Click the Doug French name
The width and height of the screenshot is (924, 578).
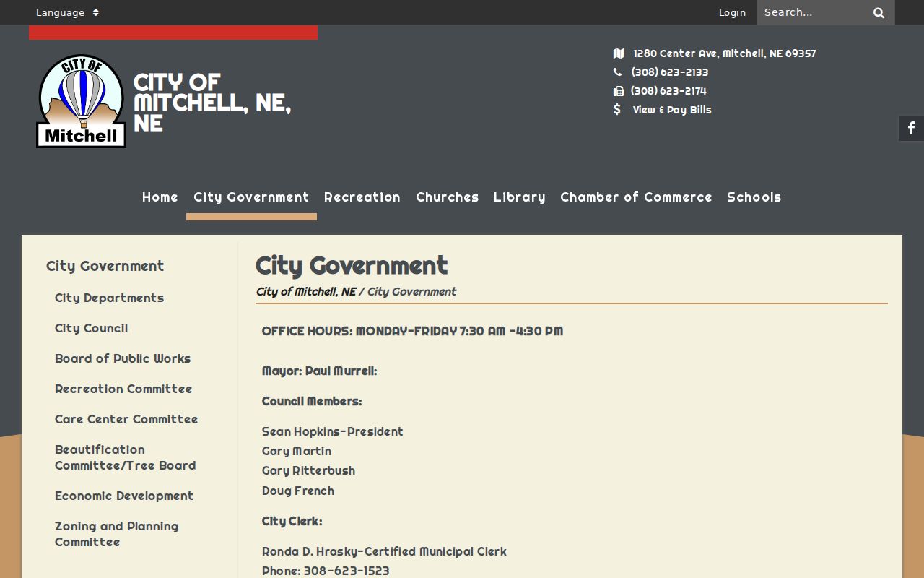tap(298, 491)
